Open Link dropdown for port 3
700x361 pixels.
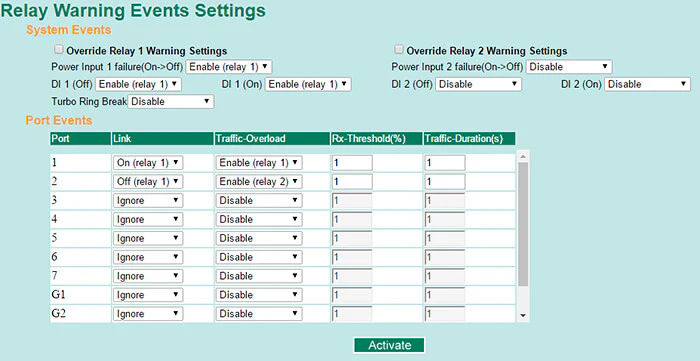pos(148,200)
